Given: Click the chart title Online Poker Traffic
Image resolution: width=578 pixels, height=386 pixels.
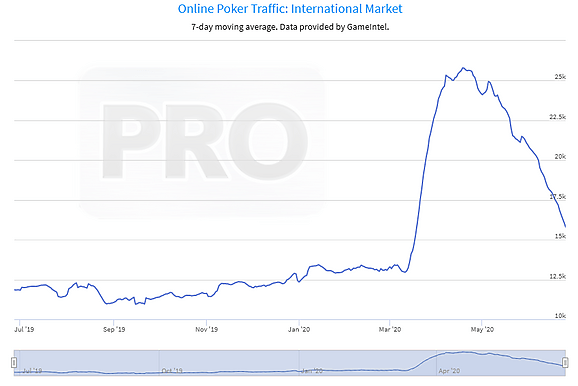Looking at the screenshot, I should (x=290, y=8).
